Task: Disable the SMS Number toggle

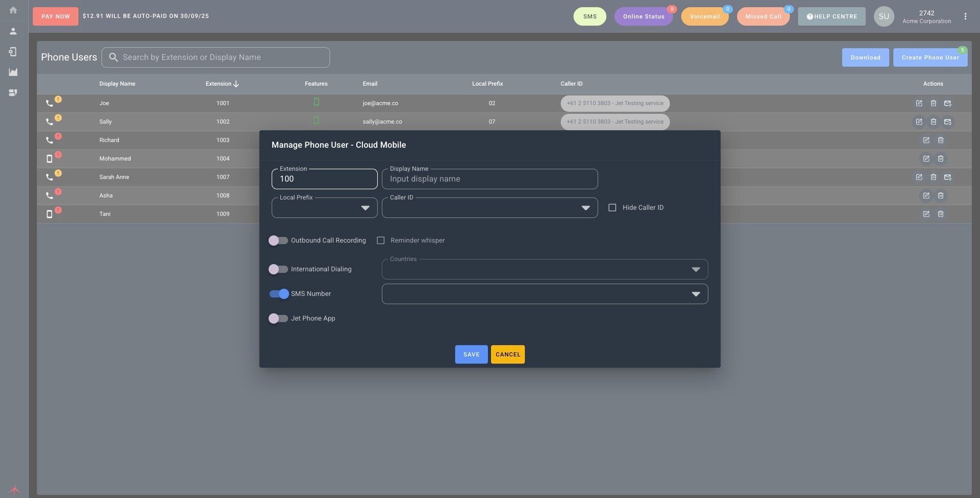Action: pos(279,294)
